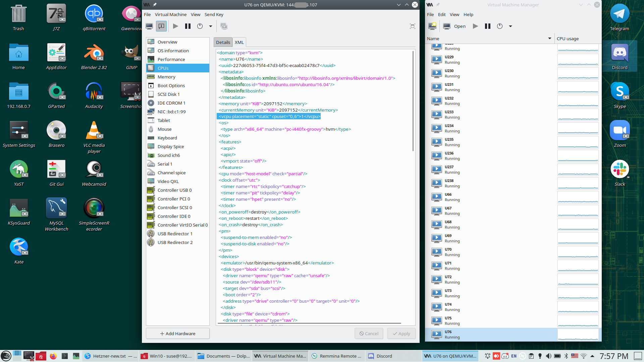
Task: Open shutdown dropdown in Virtual Machine Manager toolbar
Action: (511, 26)
